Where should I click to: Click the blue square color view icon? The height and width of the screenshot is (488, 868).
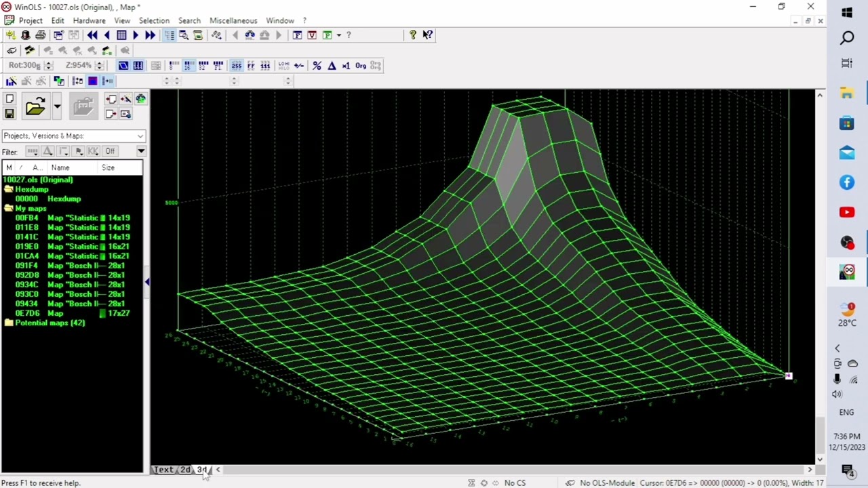coord(92,81)
